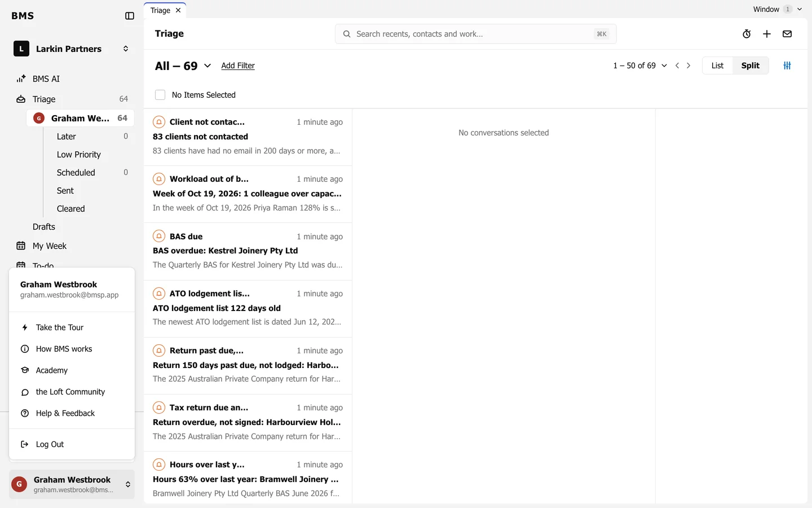Collapse the sidebar panel icon
The height and width of the screenshot is (508, 812).
point(130,16)
